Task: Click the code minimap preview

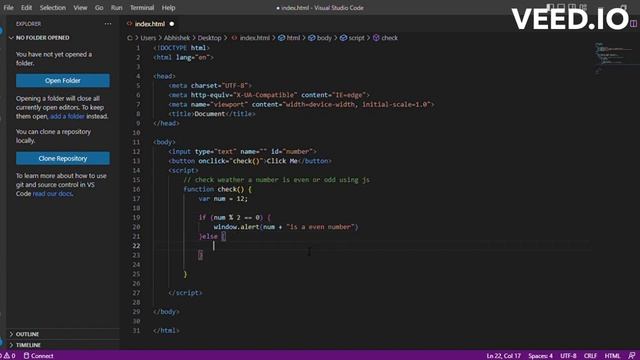Action: click(614, 57)
